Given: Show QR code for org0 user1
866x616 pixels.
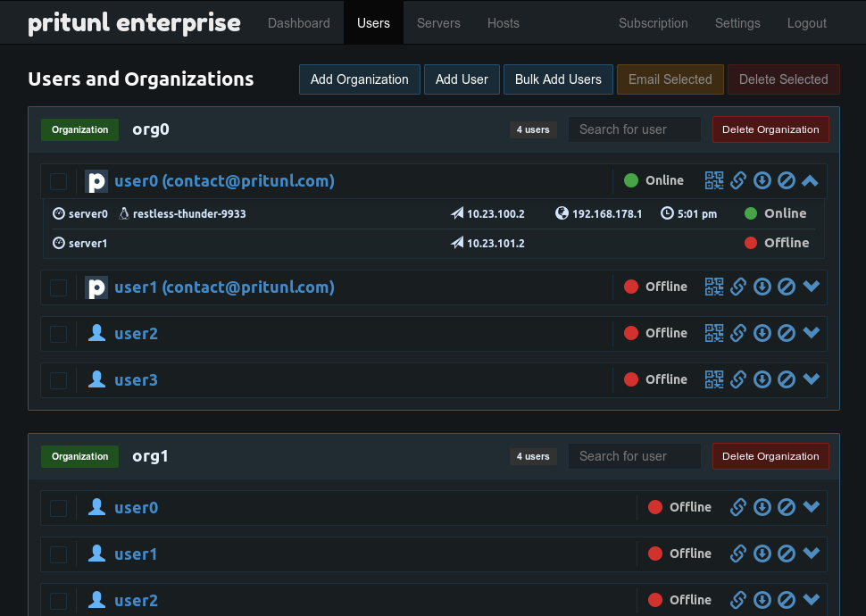Looking at the screenshot, I should pos(714,287).
